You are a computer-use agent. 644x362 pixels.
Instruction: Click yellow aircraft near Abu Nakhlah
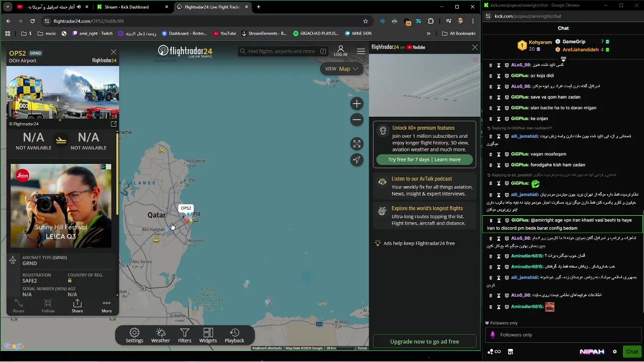[156, 240]
